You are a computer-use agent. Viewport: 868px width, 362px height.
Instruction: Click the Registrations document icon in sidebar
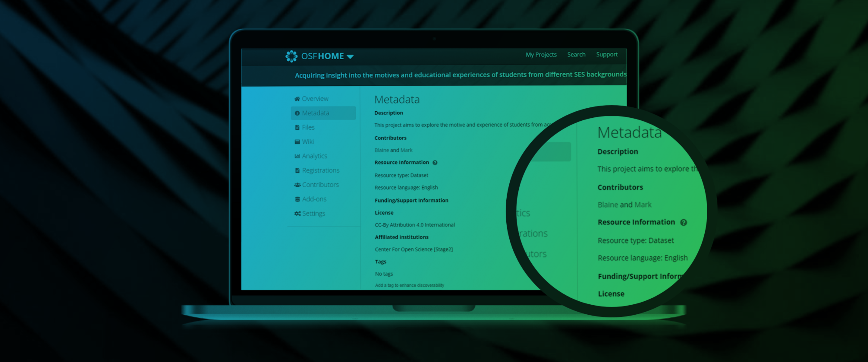click(x=297, y=171)
